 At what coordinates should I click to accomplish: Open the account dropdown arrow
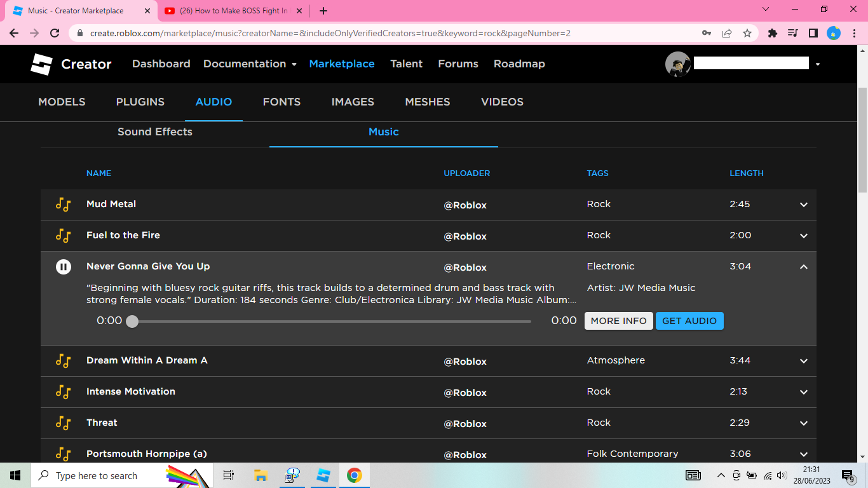pos(817,64)
